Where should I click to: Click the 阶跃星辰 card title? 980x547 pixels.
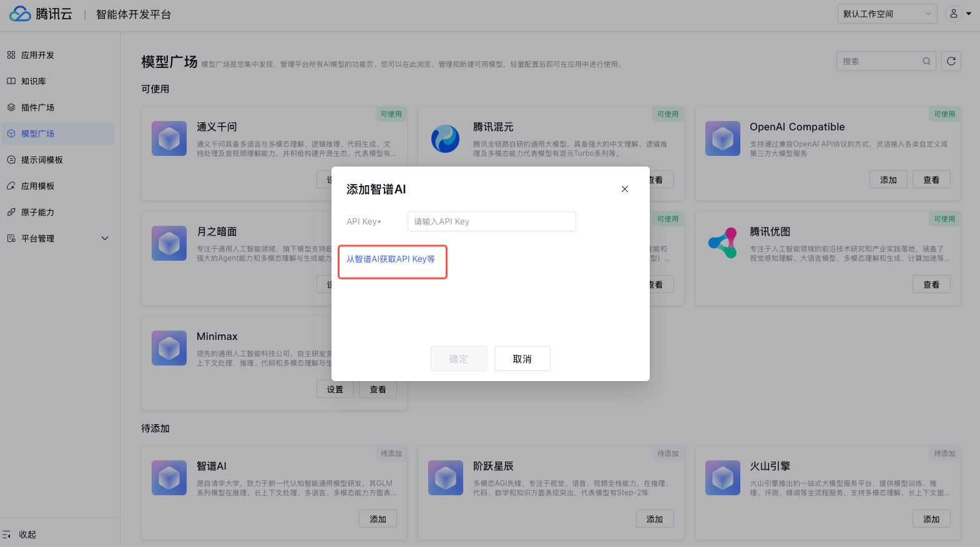tap(493, 466)
